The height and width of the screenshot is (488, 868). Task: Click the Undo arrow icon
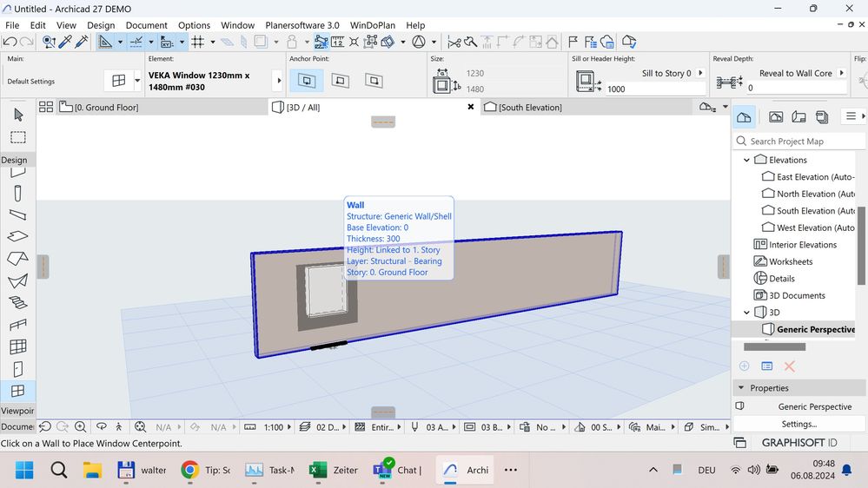10,42
